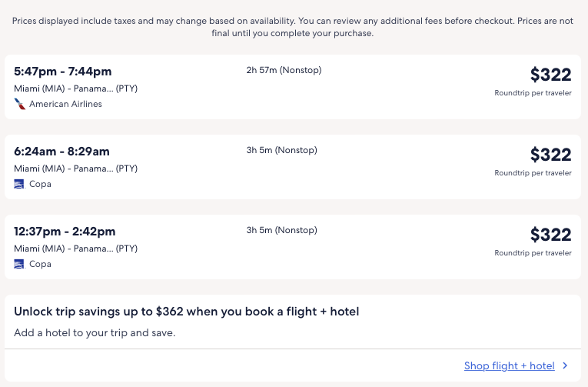Click the 3h 5m (Nonstop) on 12:37pm flight
Image resolution: width=588 pixels, height=387 pixels.
point(281,230)
